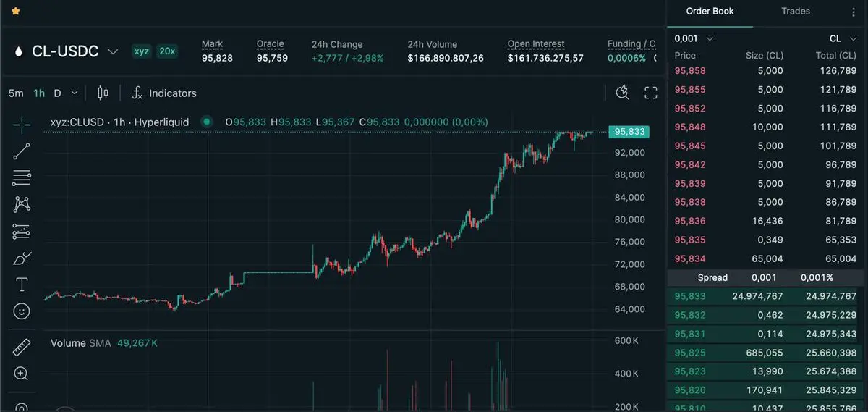The height and width of the screenshot is (412, 868).
Task: Select the trend line drawing tool
Action: [22, 151]
